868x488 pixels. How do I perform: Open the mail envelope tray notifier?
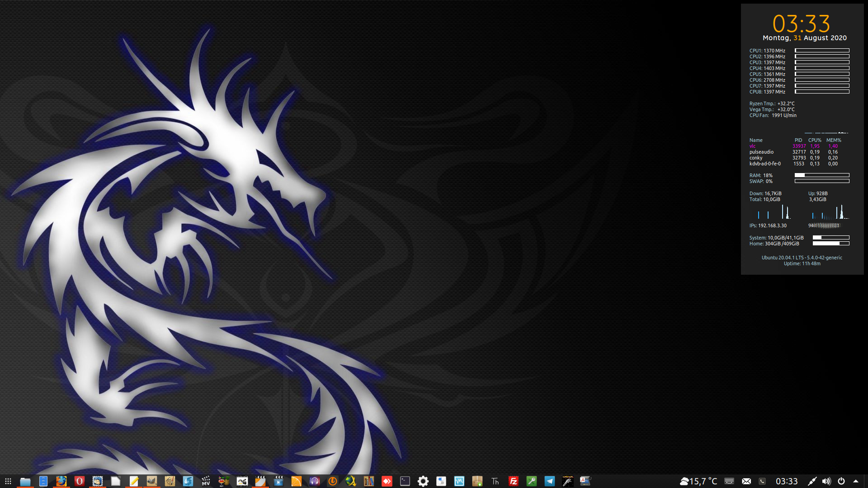pyautogui.click(x=746, y=481)
